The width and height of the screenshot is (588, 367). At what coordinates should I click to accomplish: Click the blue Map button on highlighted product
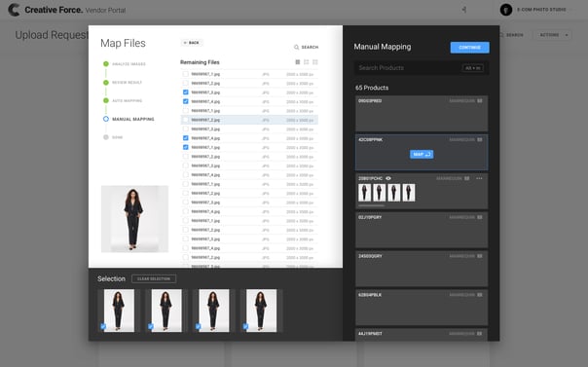(x=422, y=154)
